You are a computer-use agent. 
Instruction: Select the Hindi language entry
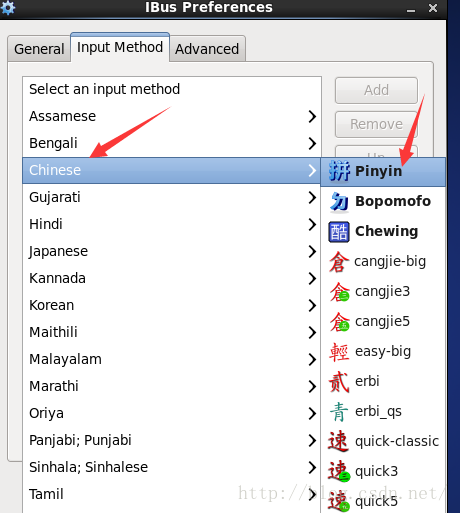(172, 224)
